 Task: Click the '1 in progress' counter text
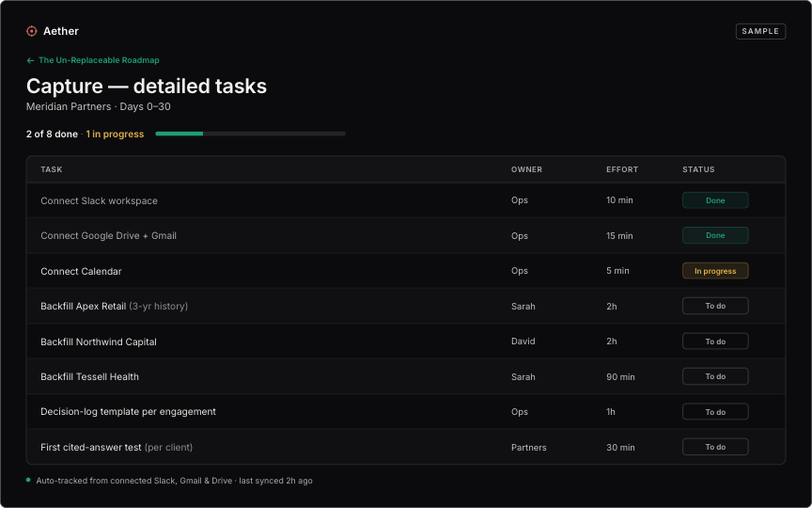115,134
